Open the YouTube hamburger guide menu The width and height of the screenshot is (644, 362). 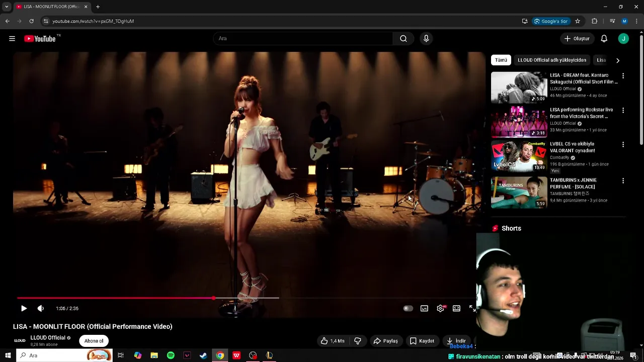(12, 39)
